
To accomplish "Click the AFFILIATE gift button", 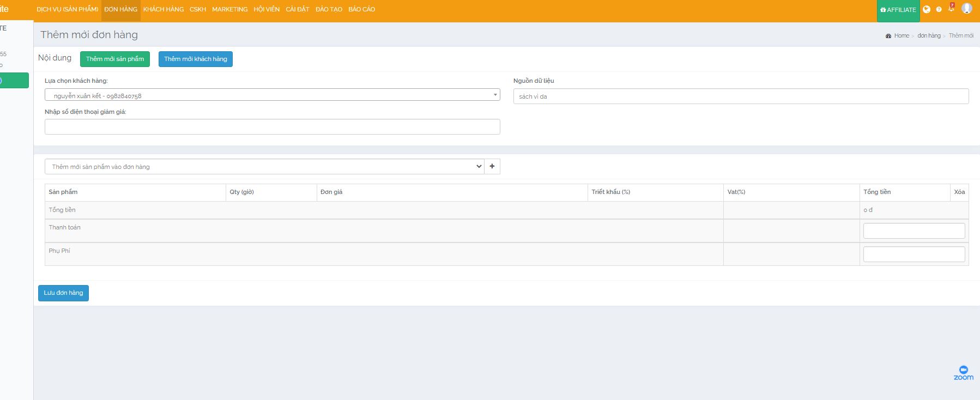I will (898, 10).
